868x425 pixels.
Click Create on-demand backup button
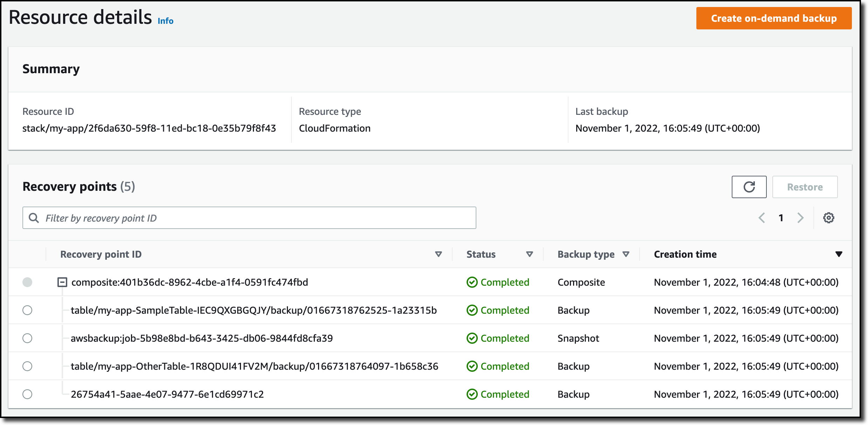coord(773,18)
